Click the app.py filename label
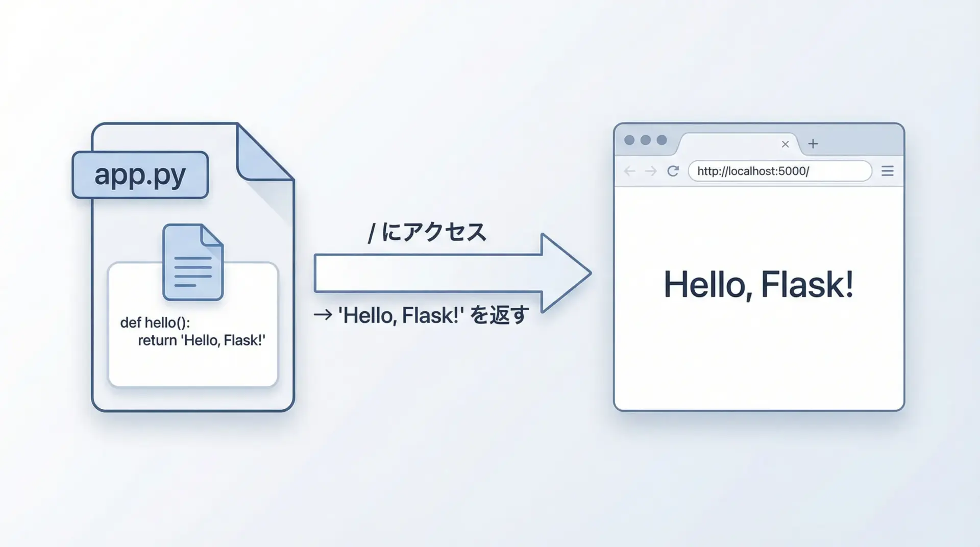The height and width of the screenshot is (547, 980). pos(140,175)
